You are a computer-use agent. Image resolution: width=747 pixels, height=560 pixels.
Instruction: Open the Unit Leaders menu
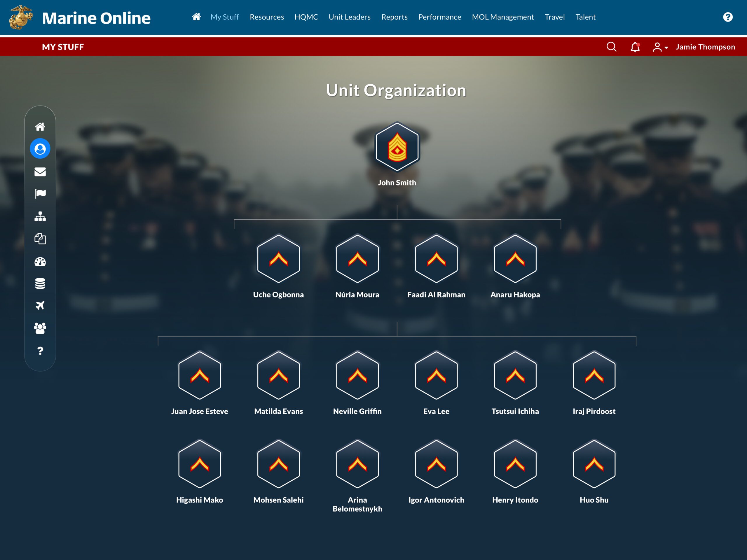click(x=350, y=17)
